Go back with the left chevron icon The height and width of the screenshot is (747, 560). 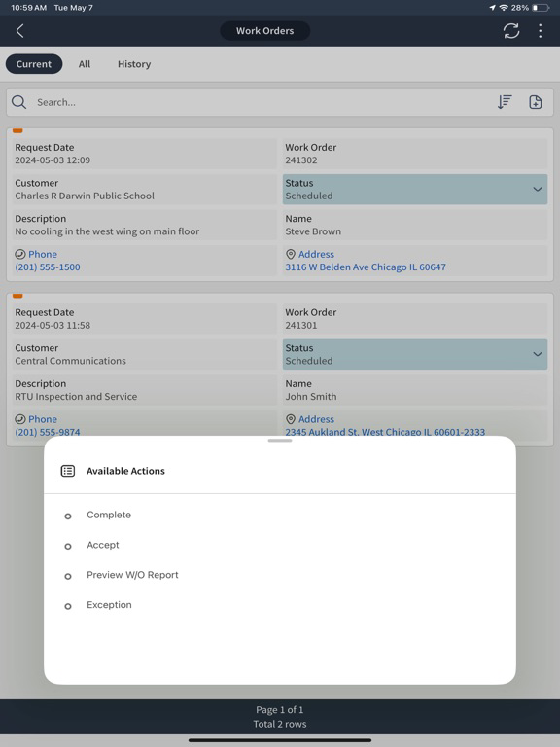20,31
